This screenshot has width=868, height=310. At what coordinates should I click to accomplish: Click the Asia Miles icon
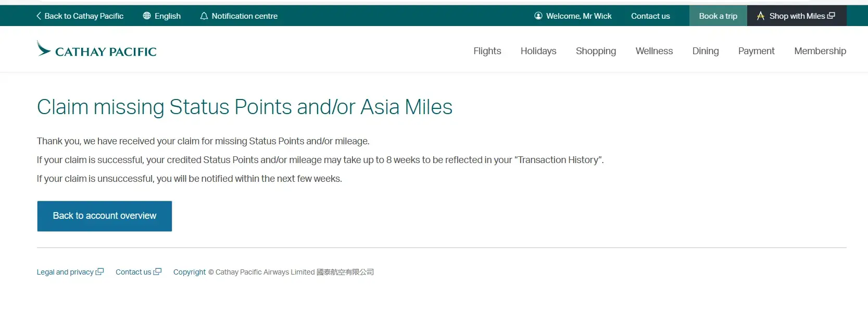coord(761,16)
